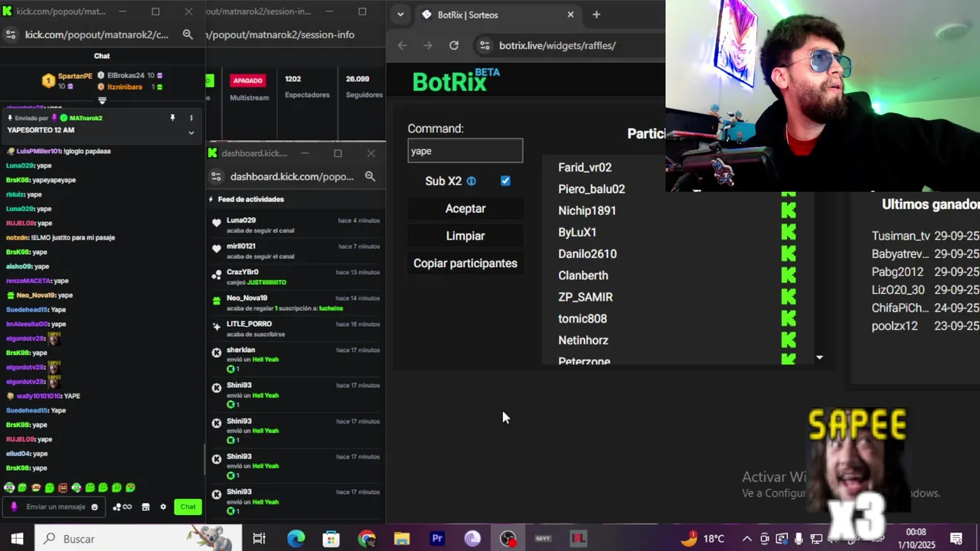980x551 pixels.
Task: Click the taskbar Buscar search box
Action: (x=139, y=539)
